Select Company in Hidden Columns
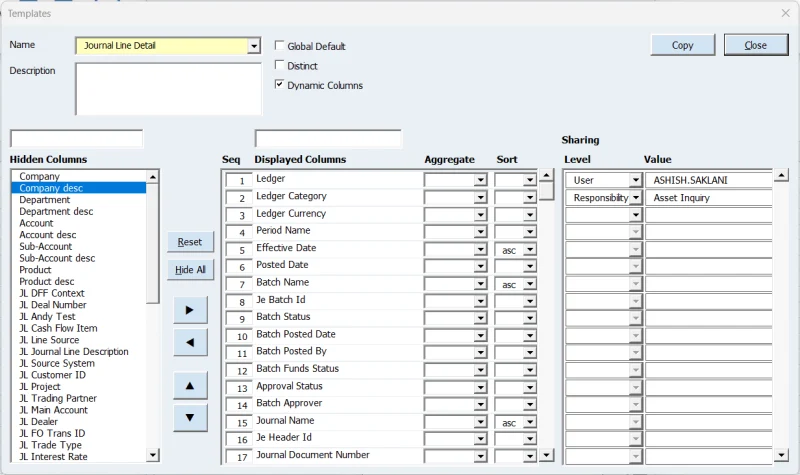The width and height of the screenshot is (800, 475). pos(79,176)
